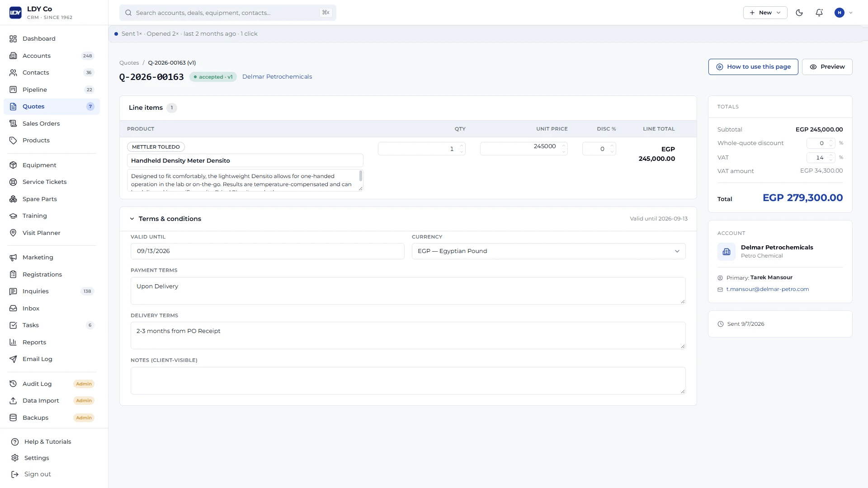Click the Unit Price field 245000

(524, 149)
